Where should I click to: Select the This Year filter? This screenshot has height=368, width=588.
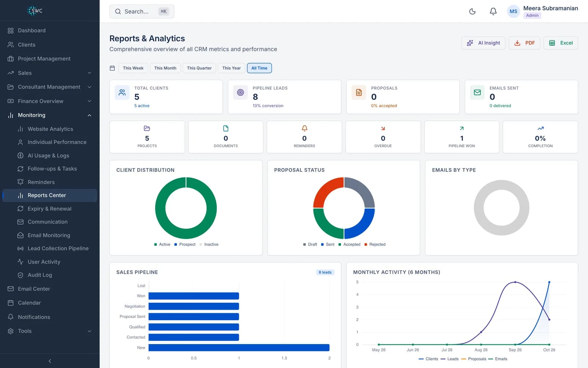coord(232,68)
